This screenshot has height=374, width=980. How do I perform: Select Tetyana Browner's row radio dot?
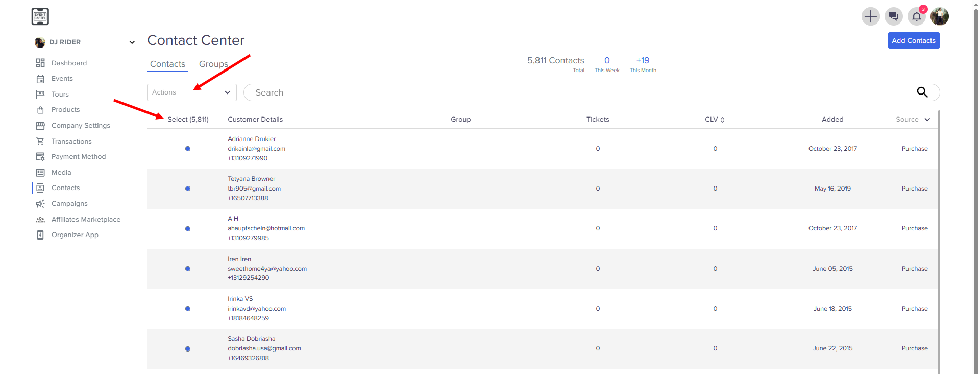[188, 189]
